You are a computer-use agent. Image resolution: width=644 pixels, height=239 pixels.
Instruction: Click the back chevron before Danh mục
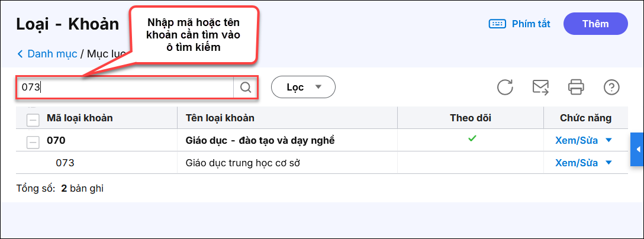coord(21,54)
